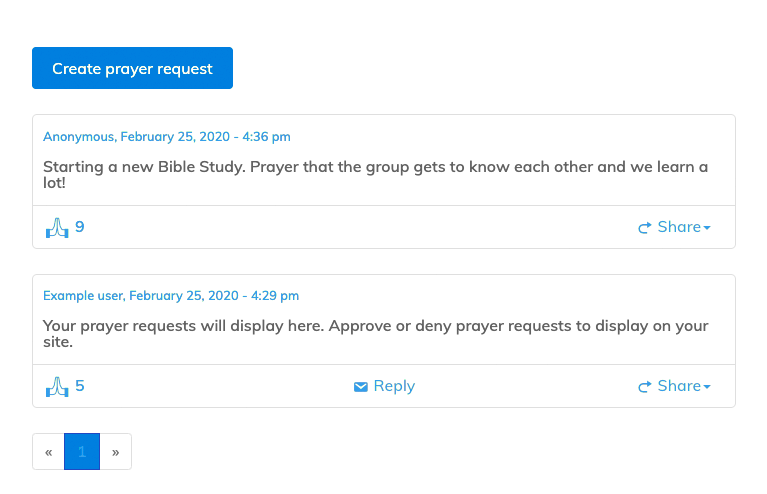
Task: Click praying hands icon on Bible Study request
Action: [57, 228]
